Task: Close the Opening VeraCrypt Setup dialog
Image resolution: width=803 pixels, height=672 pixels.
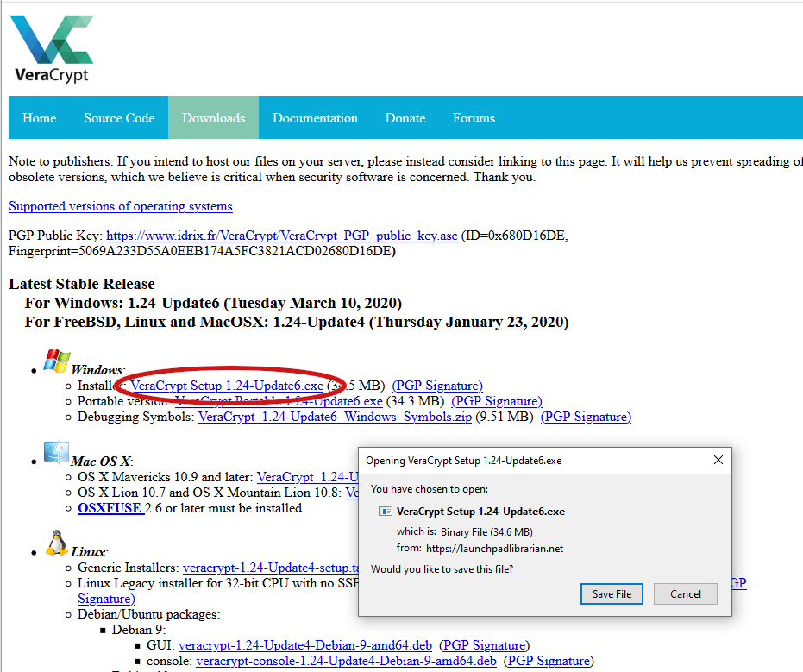Action: [x=718, y=460]
